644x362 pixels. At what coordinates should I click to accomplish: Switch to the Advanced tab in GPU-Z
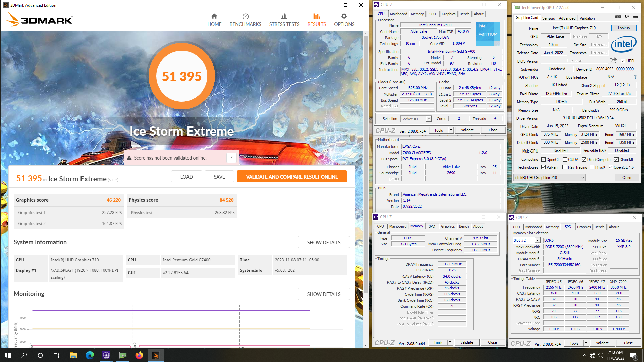[567, 18]
